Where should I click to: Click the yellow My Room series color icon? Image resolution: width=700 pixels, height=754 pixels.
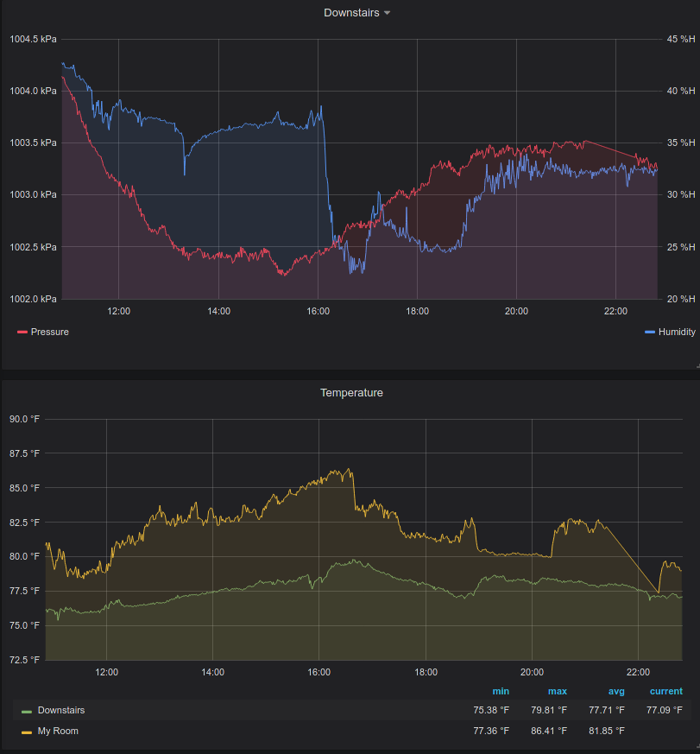[x=27, y=732]
